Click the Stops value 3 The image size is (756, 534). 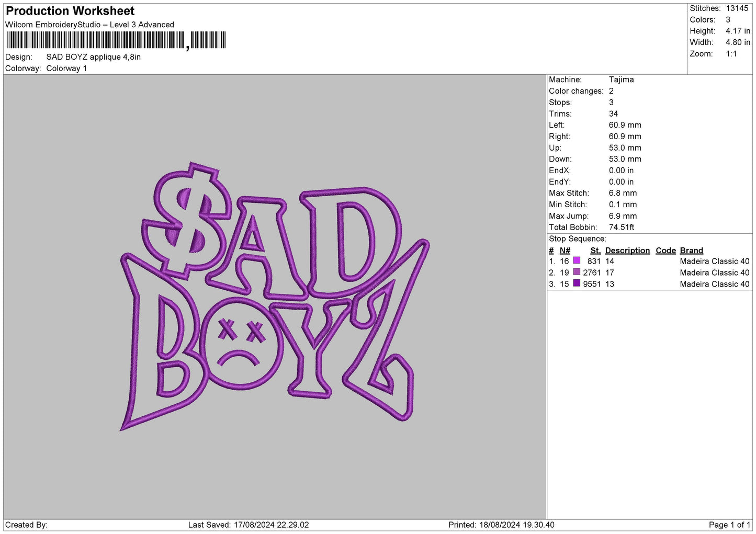point(611,103)
